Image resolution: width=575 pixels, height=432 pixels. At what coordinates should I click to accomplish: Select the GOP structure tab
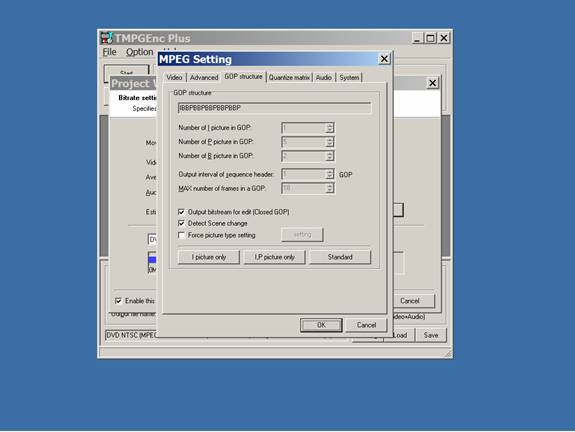coord(243,76)
